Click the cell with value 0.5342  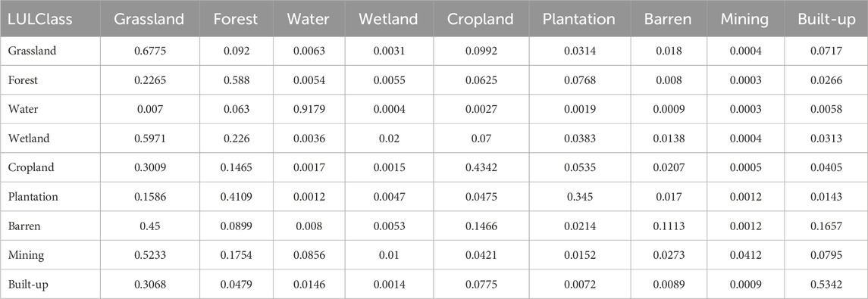point(828,284)
